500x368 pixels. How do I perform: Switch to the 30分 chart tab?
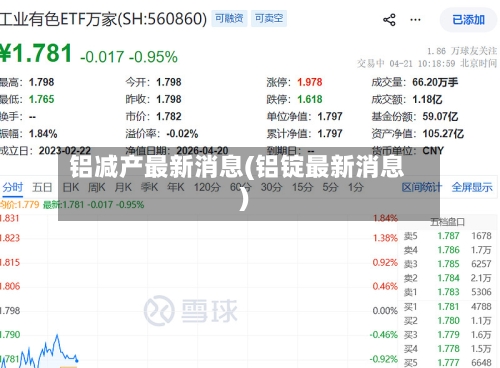tap(271, 187)
